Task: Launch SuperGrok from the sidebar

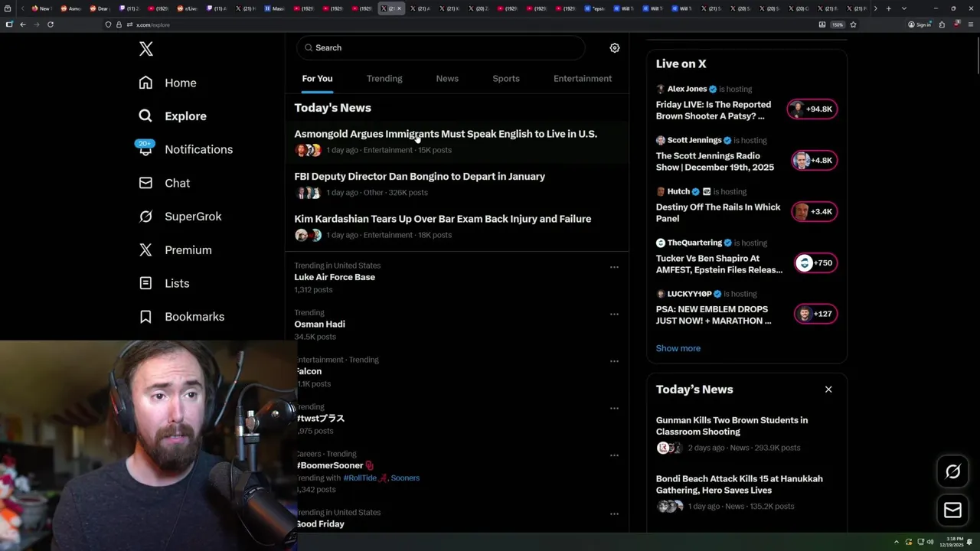Action: pos(180,217)
